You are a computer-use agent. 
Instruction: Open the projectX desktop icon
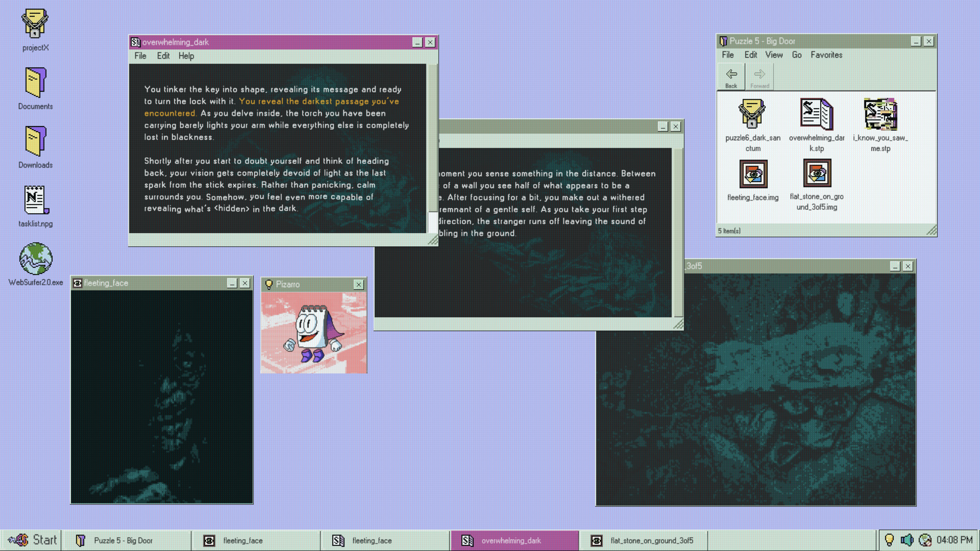[x=35, y=24]
